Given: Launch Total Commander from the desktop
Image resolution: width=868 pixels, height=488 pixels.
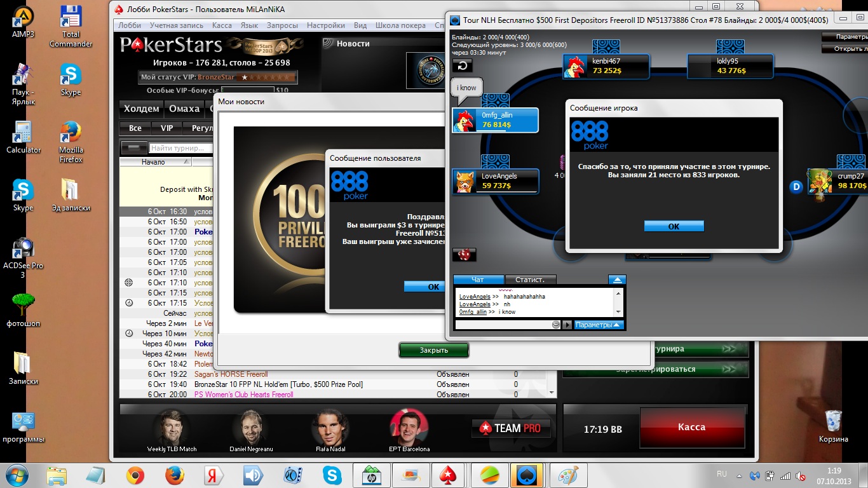Looking at the screenshot, I should click(x=71, y=26).
